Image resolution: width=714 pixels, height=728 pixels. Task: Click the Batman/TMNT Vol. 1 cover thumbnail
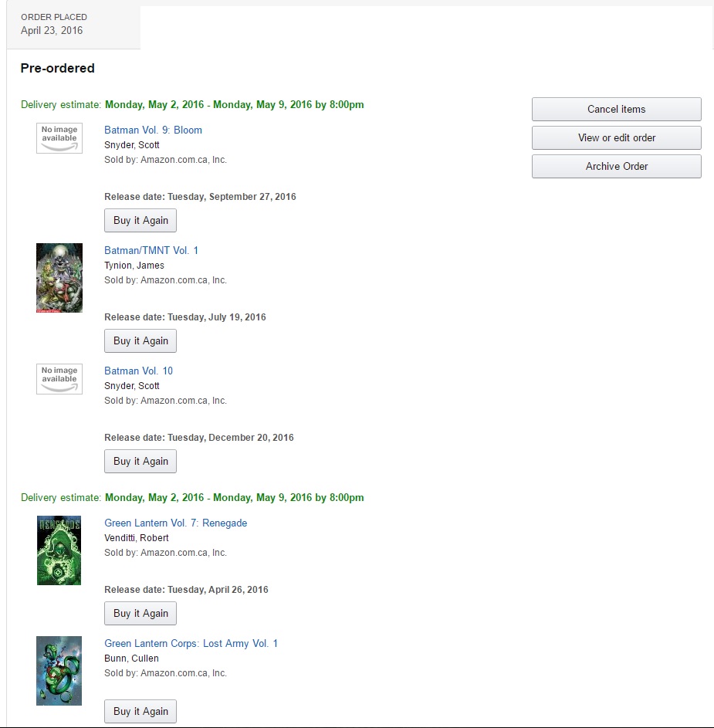tap(59, 278)
